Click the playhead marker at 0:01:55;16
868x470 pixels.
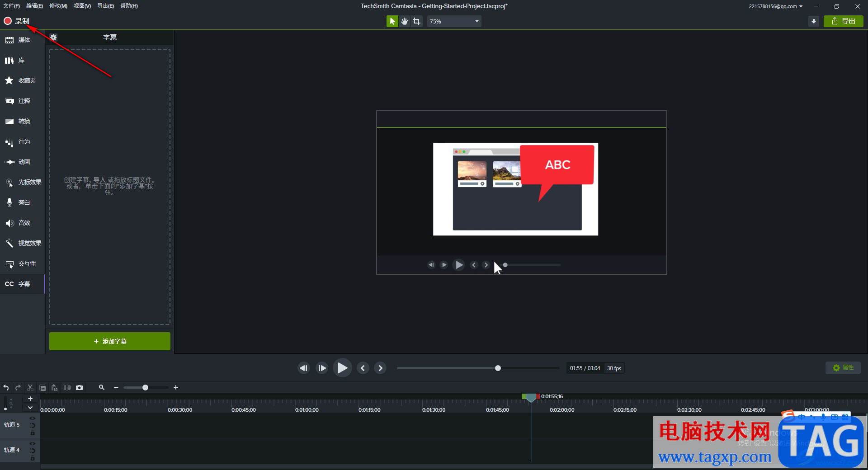click(531, 397)
